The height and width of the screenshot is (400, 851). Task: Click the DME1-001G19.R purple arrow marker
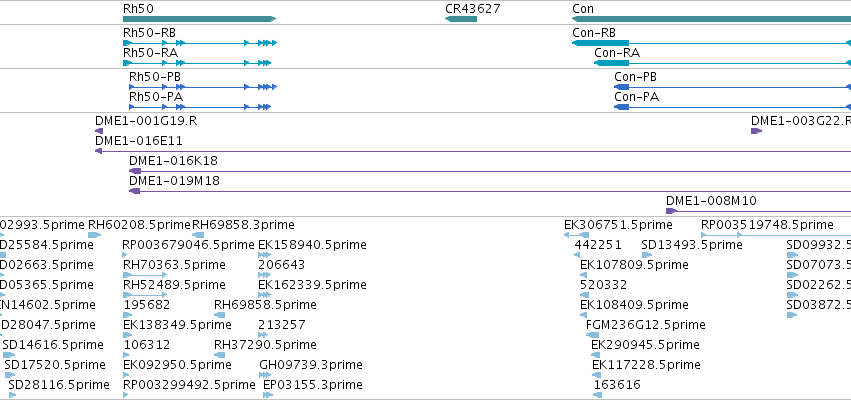pyautogui.click(x=99, y=131)
